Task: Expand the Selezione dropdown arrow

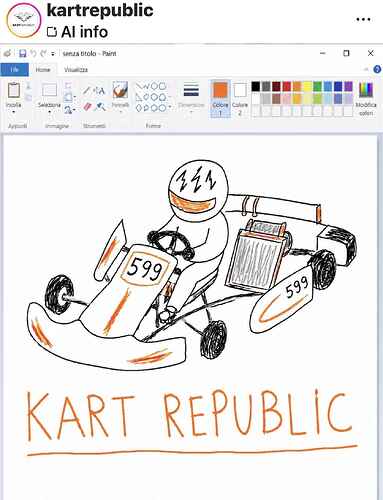Action: (49, 112)
